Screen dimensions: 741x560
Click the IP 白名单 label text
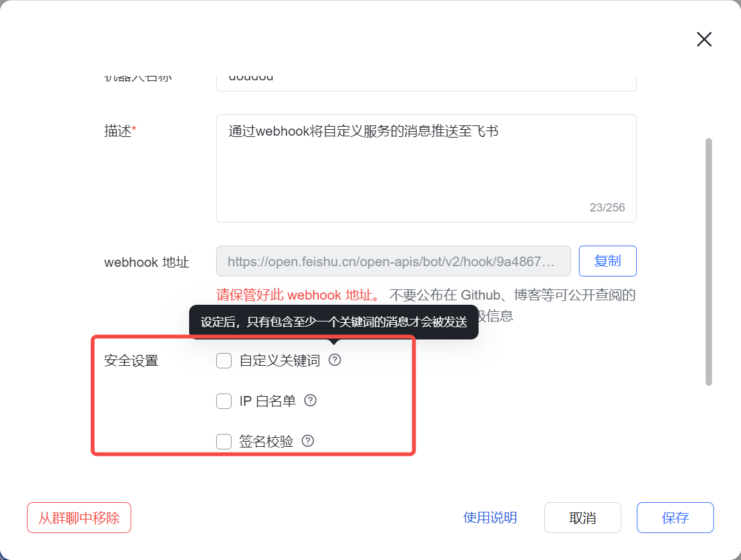pos(268,401)
